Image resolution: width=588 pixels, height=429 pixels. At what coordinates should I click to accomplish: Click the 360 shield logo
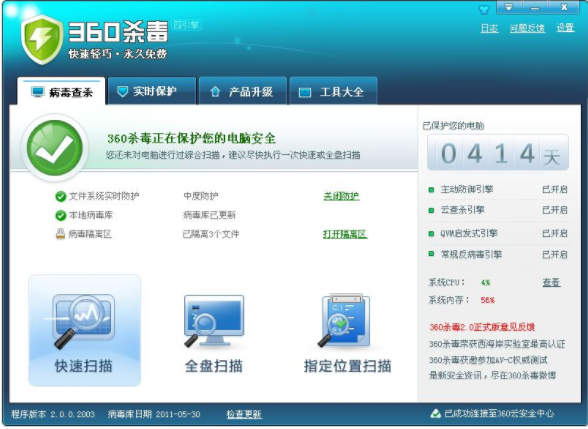42,39
